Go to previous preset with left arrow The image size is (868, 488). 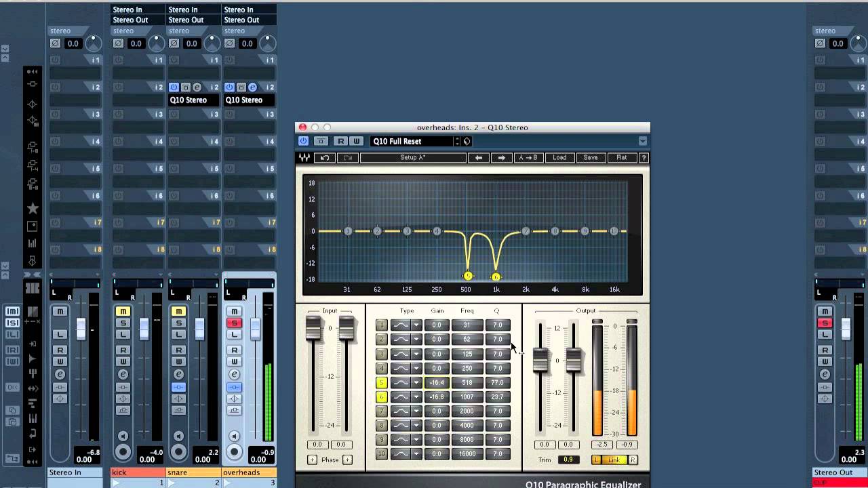click(x=478, y=158)
